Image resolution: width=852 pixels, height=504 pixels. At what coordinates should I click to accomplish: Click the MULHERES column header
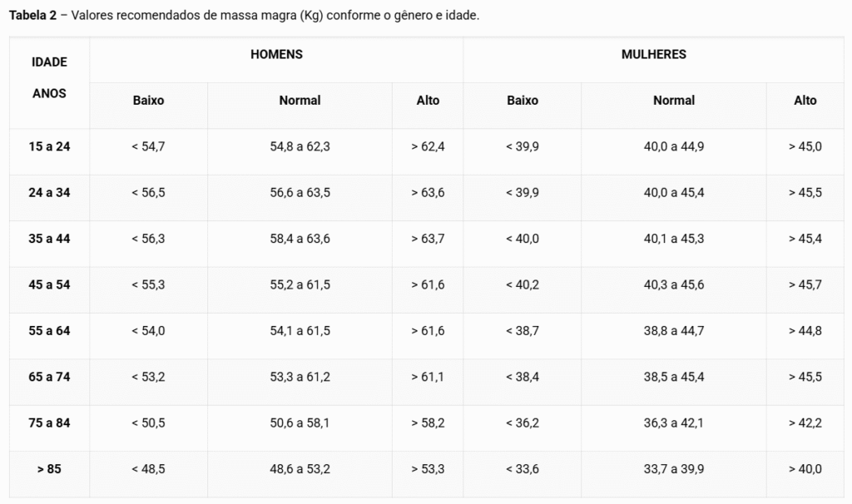[654, 54]
